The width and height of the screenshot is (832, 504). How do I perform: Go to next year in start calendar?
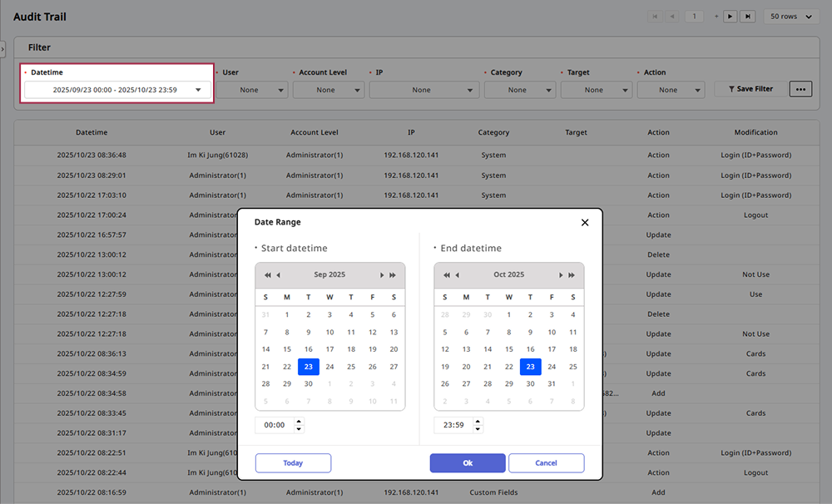coord(393,275)
